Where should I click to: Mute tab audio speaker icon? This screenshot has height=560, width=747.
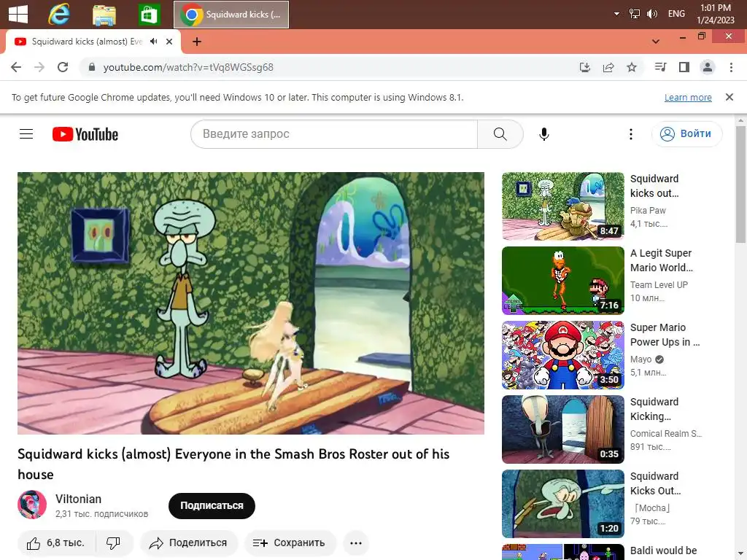click(153, 42)
